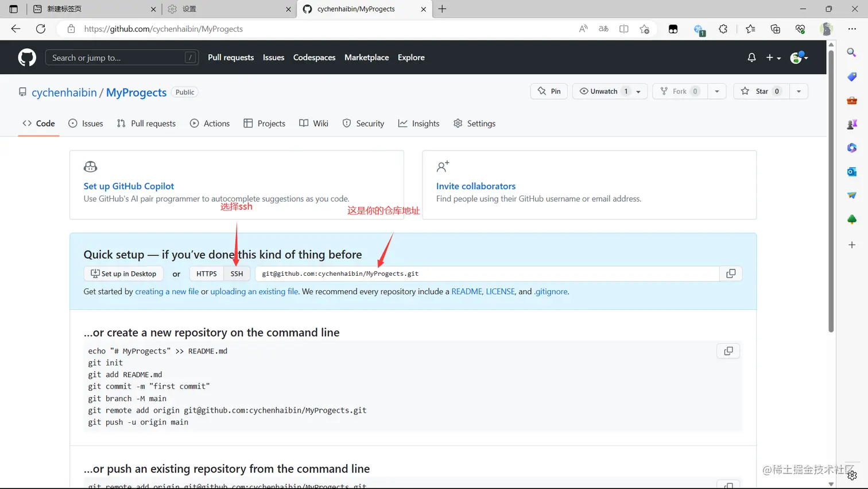Go to the Actions tab
This screenshot has width=868, height=489.
(x=210, y=124)
